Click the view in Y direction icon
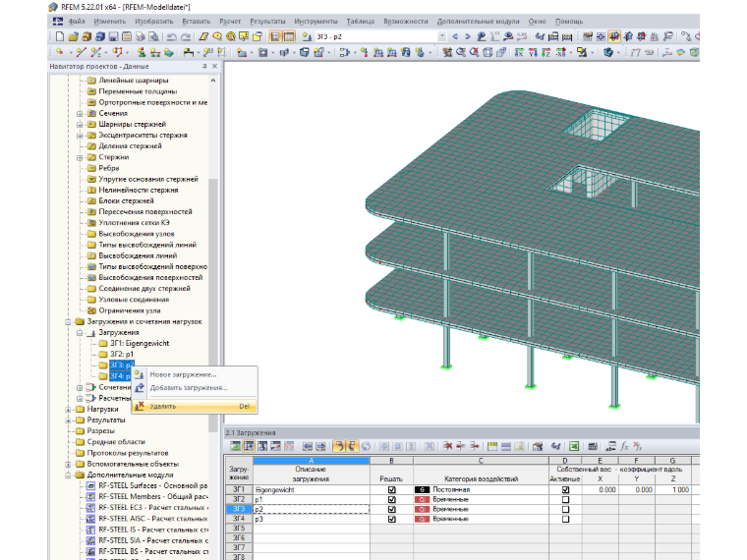Screen dimensions: 747x560 coord(533,52)
